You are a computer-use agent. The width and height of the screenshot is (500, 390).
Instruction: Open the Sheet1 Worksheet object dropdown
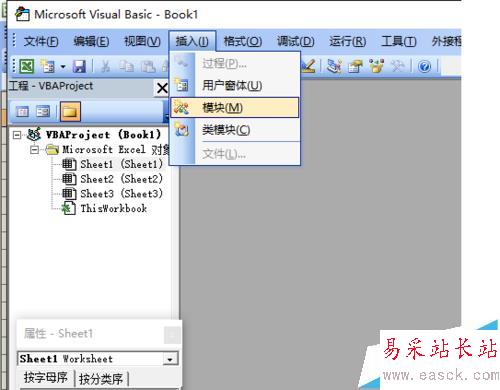click(170, 359)
